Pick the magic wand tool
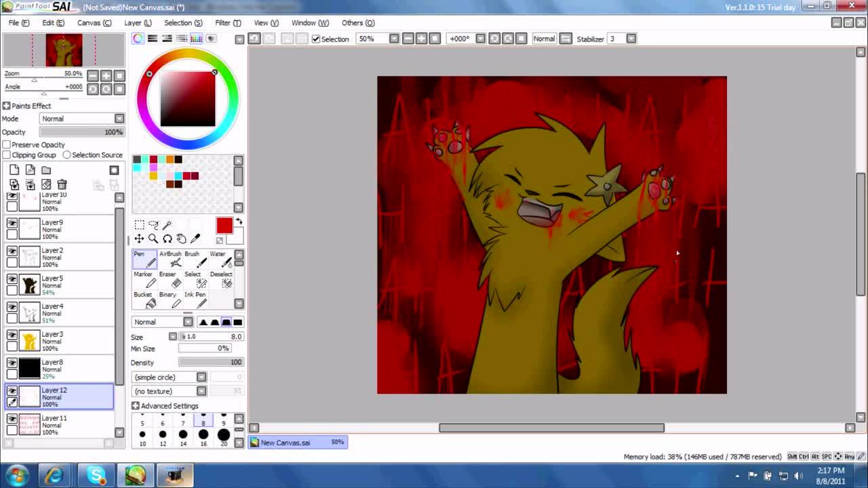This screenshot has height=488, width=868. (167, 224)
